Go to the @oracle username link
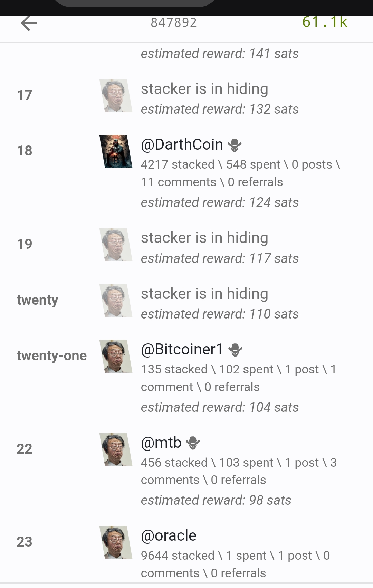The width and height of the screenshot is (373, 588). (x=169, y=535)
